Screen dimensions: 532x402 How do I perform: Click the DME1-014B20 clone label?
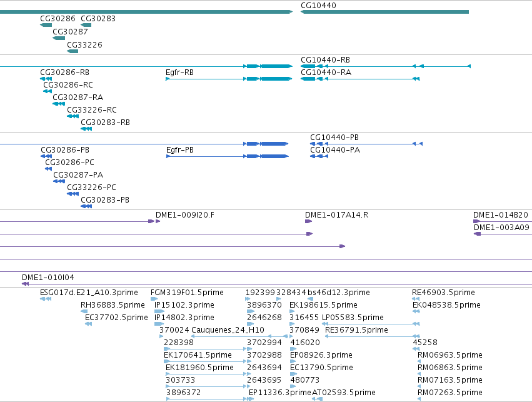pos(501,215)
